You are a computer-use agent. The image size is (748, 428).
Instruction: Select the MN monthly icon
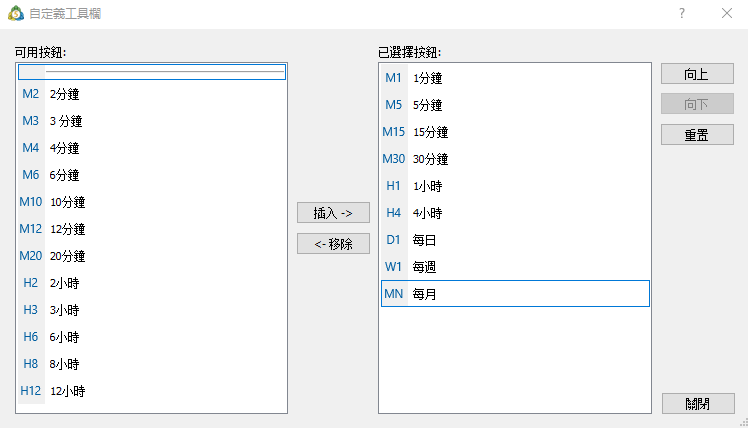pos(394,294)
